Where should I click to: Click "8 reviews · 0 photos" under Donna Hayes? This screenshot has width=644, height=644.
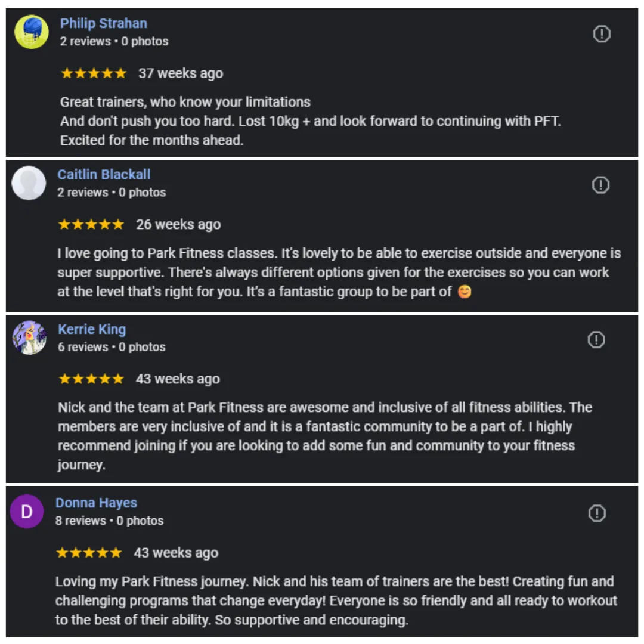(x=109, y=521)
